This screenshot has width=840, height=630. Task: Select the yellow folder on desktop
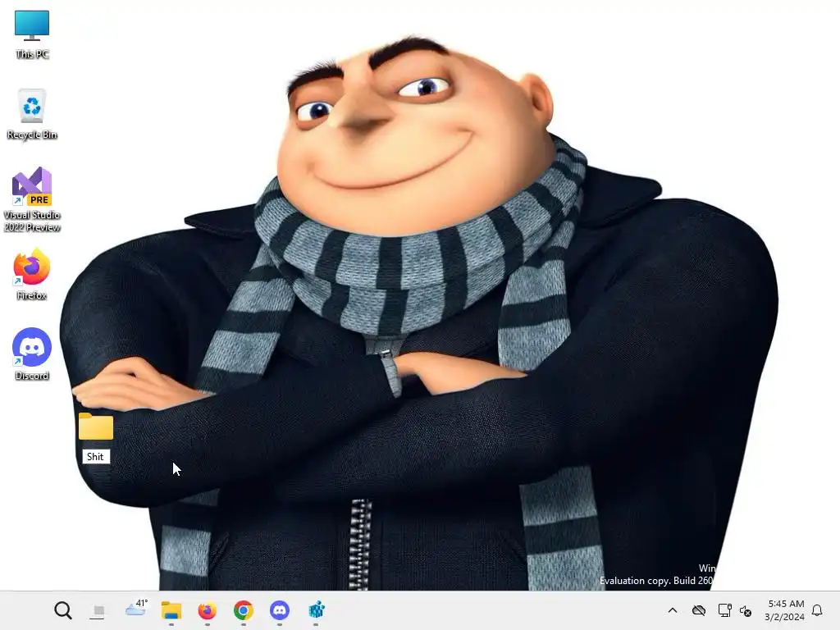click(x=96, y=427)
